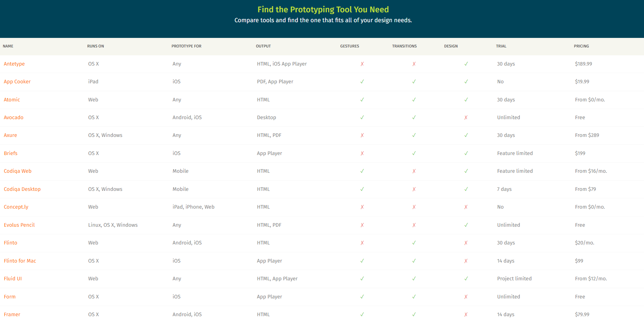Click the green Transitions checkmark for Axure
This screenshot has height=323, width=644.
(414, 135)
